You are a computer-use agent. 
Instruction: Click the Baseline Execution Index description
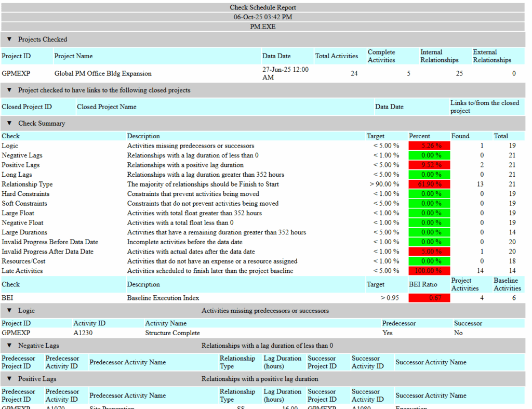pos(163,298)
